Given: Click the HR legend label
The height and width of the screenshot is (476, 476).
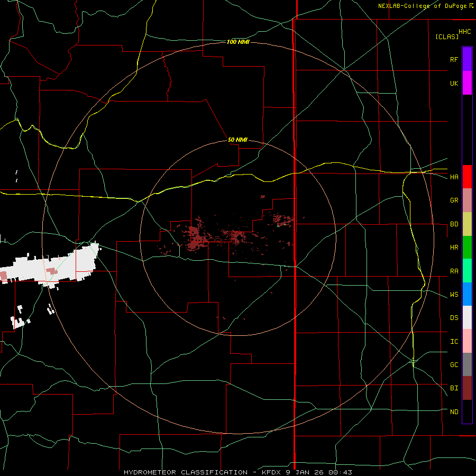Looking at the screenshot, I should [x=454, y=248].
